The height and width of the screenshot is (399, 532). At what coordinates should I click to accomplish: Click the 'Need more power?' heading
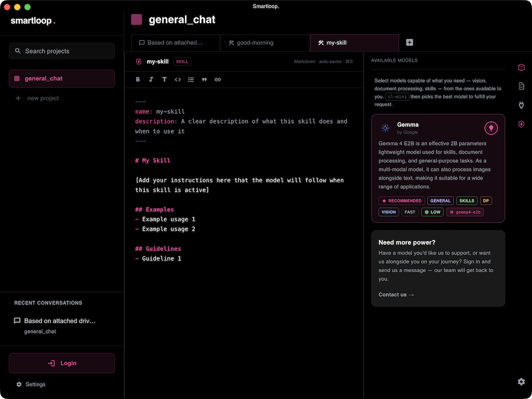coord(407,242)
